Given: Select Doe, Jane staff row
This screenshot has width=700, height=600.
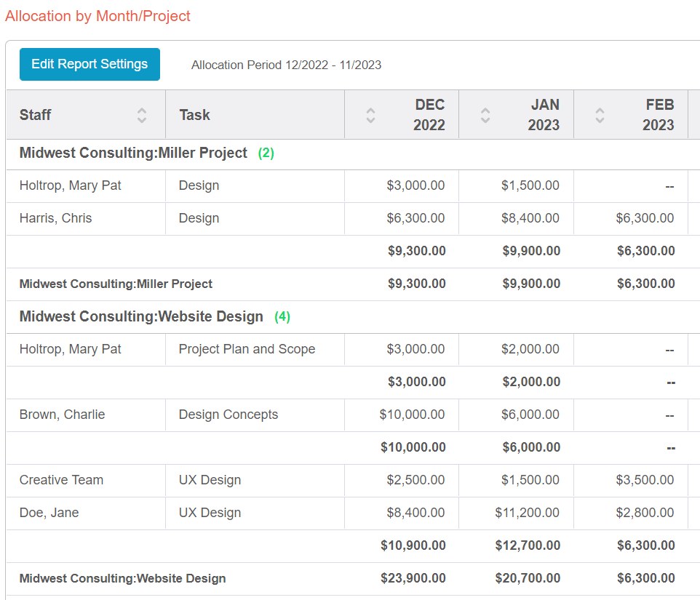Looking at the screenshot, I should tap(49, 513).
